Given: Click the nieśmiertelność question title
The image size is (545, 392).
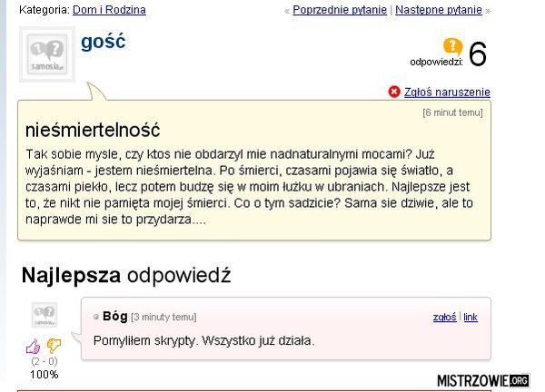Looking at the screenshot, I should click(93, 130).
